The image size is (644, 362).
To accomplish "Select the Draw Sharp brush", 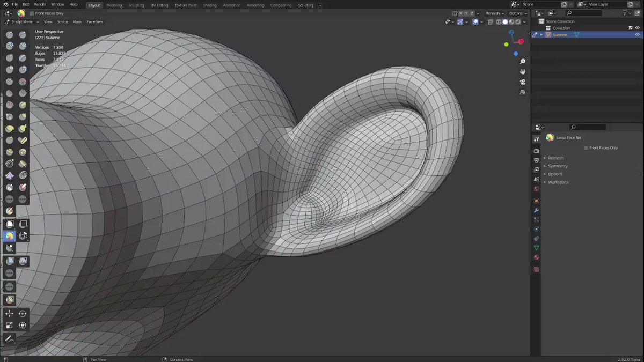I will point(23,34).
